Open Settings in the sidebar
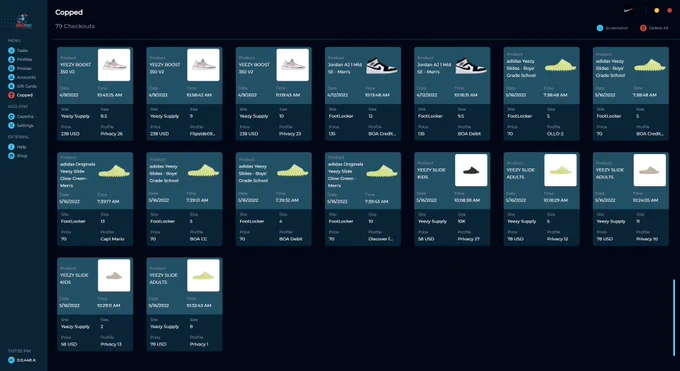 21,125
